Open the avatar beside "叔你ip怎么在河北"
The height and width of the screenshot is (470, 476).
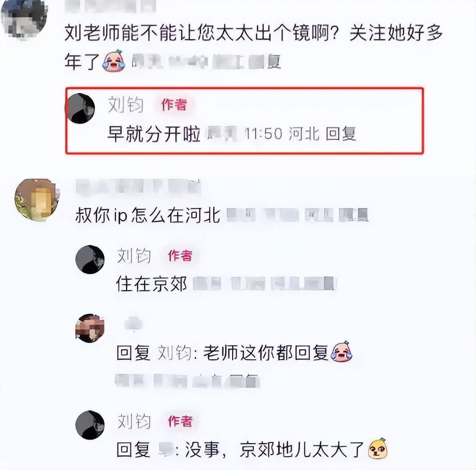pos(37,199)
